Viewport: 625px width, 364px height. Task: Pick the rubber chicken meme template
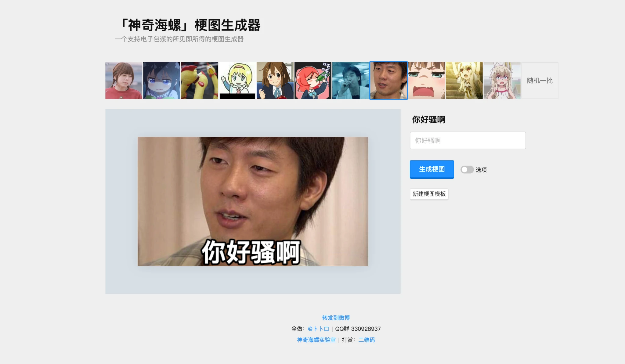[199, 81]
